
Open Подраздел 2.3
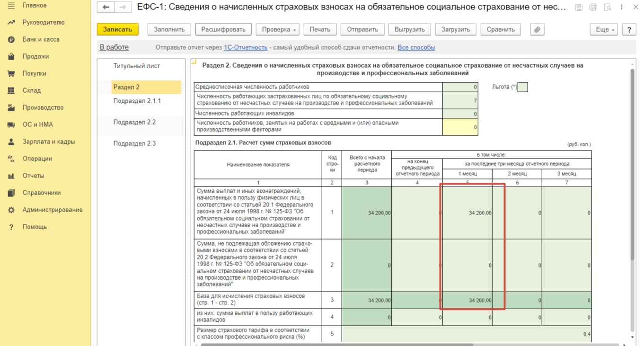(x=134, y=143)
